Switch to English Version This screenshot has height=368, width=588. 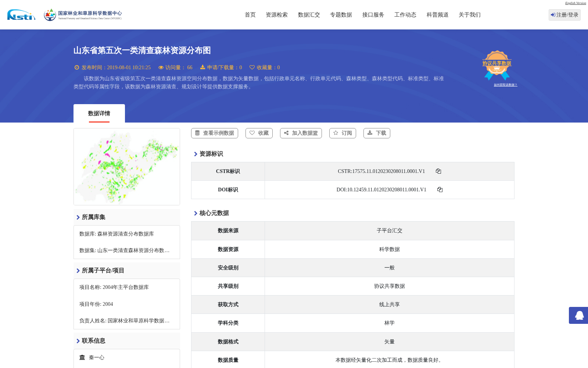[x=576, y=3]
